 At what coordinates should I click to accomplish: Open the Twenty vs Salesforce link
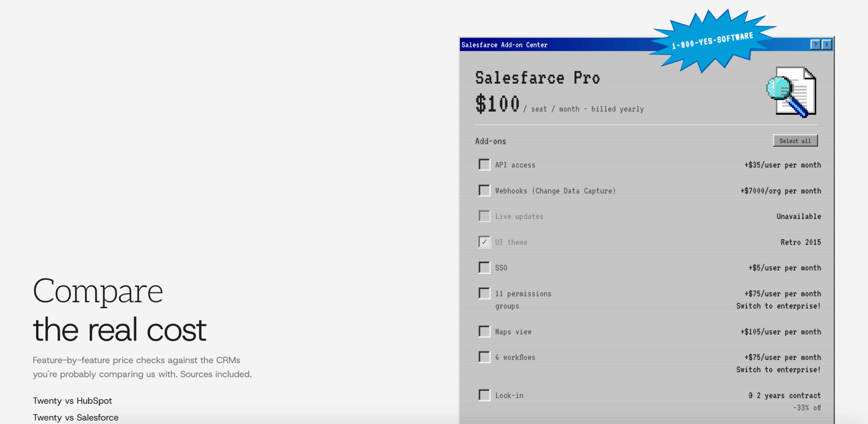[76, 418]
